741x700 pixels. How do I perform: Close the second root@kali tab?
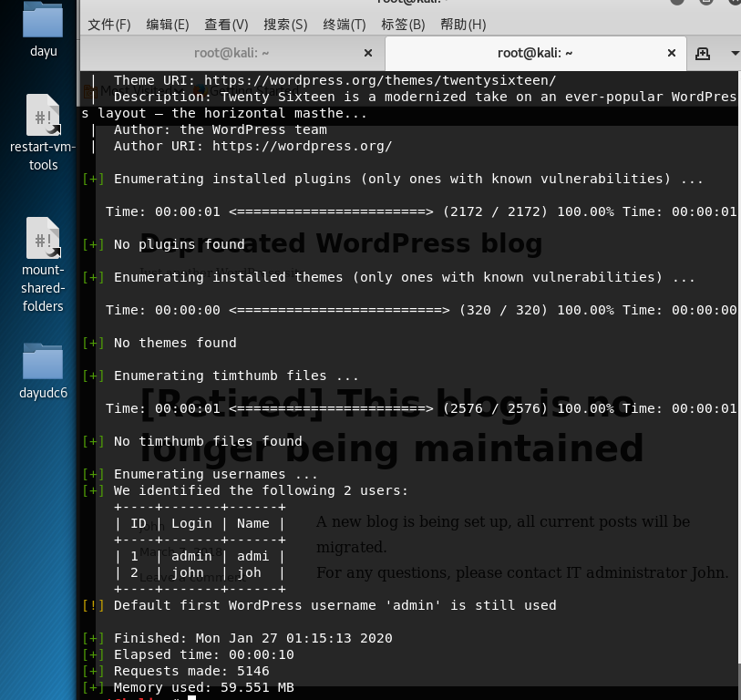[x=672, y=53]
